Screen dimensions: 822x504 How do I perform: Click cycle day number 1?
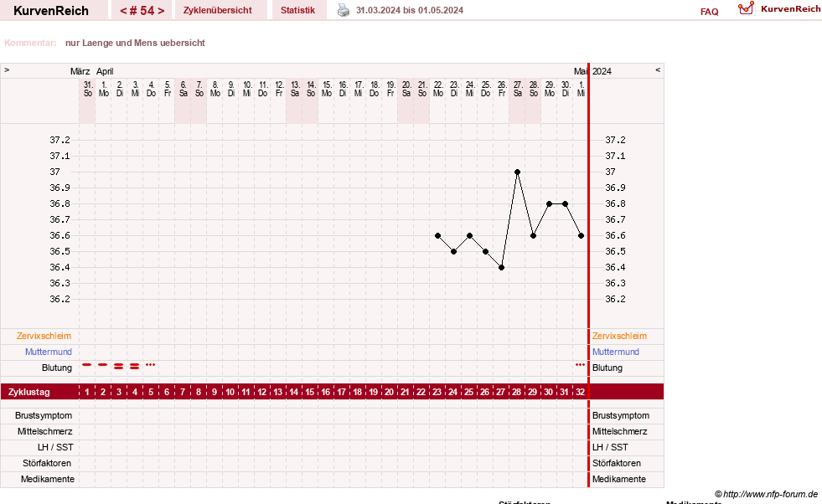[87, 392]
